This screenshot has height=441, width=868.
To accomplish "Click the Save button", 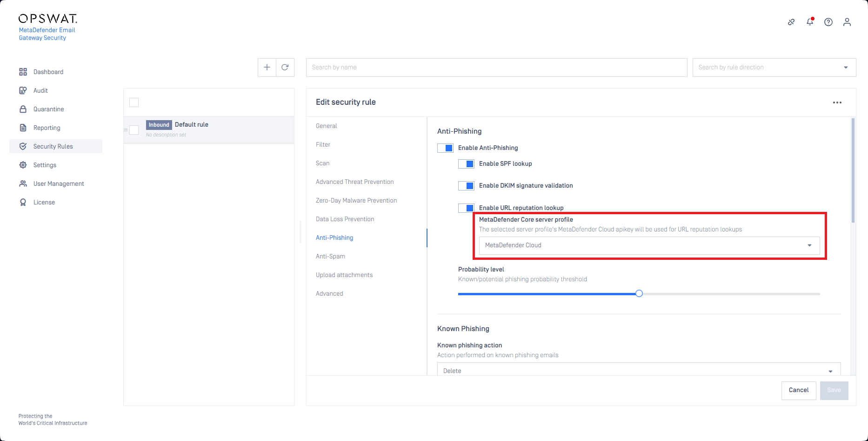I will pos(834,390).
